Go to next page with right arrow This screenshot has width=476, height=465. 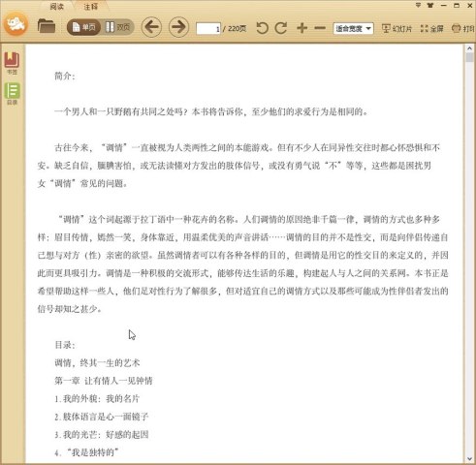click(x=178, y=27)
